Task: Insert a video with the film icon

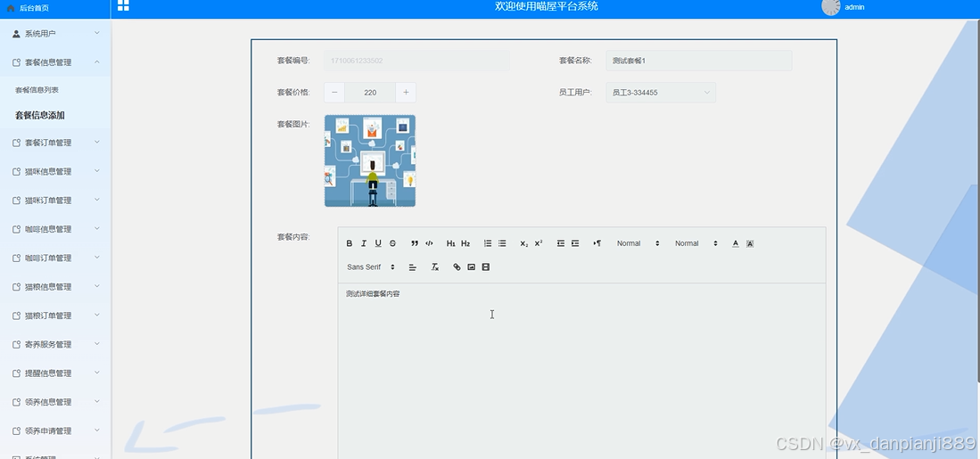Action: tap(486, 267)
